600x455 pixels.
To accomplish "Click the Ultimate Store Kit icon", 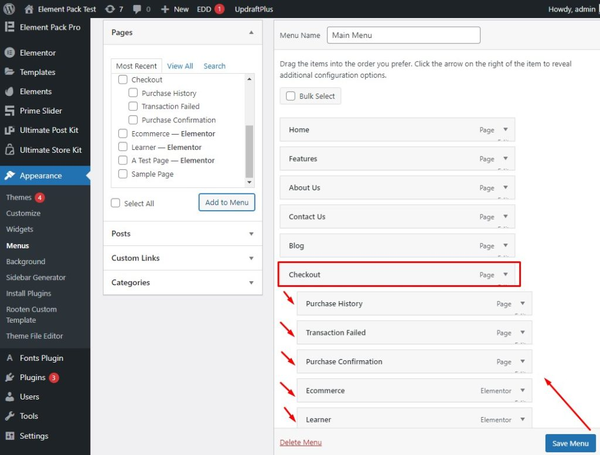I will click(10, 150).
